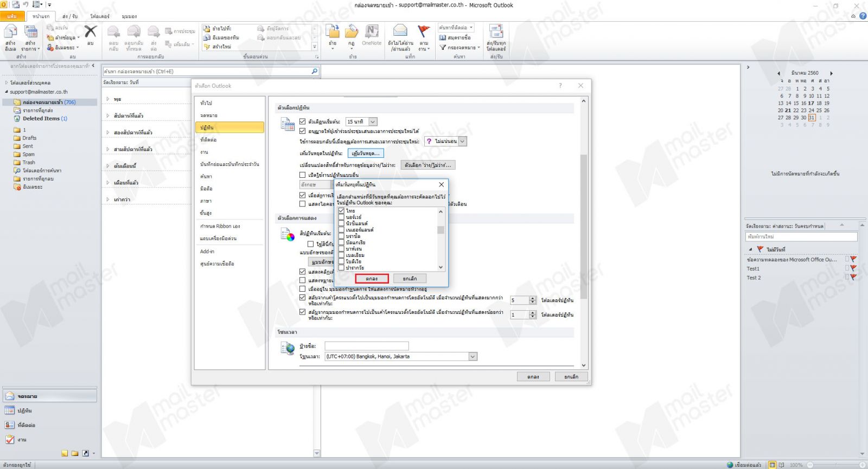Toggle the ตัวเตือนเริ่มต้น default reminder checkbox
This screenshot has height=469, width=868.
coord(303,121)
